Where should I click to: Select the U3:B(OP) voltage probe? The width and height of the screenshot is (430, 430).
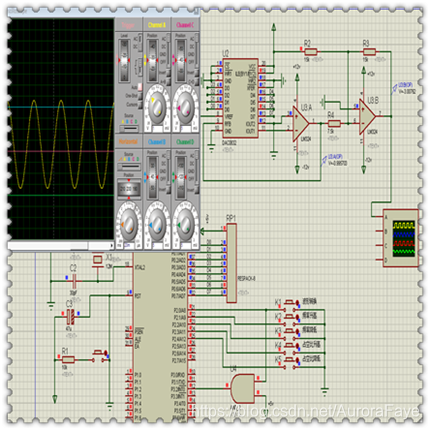[x=396, y=88]
